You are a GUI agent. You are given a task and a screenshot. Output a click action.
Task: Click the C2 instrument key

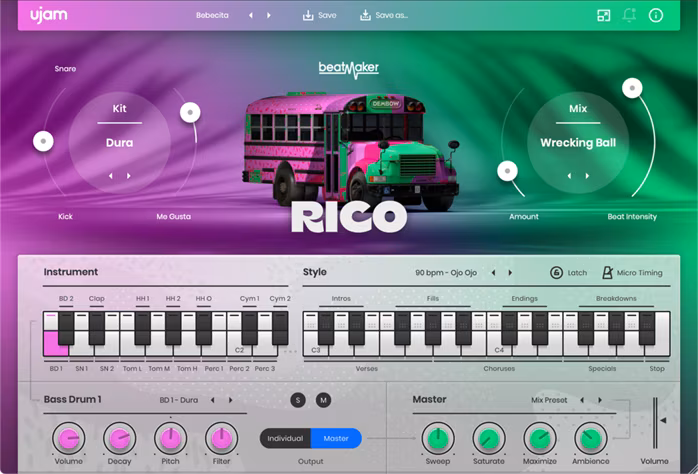point(239,350)
